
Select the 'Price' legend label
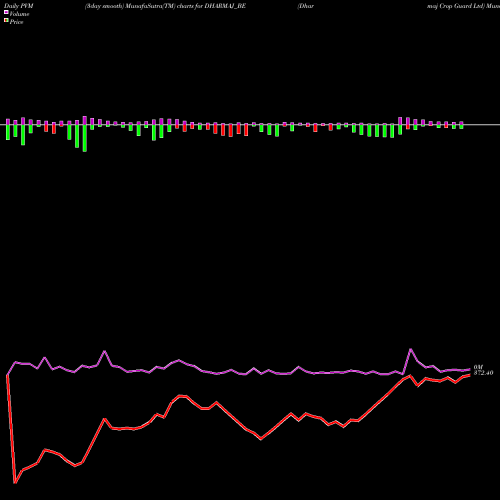pos(16,22)
